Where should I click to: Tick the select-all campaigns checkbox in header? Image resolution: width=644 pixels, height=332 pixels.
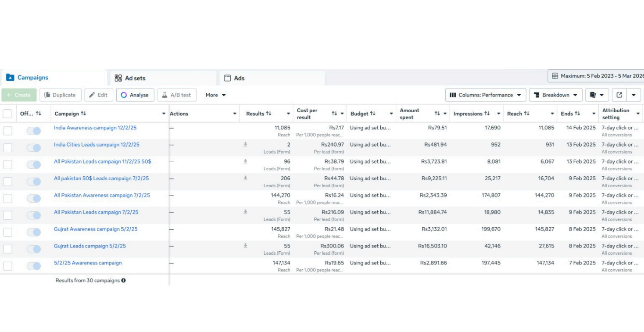(7, 114)
